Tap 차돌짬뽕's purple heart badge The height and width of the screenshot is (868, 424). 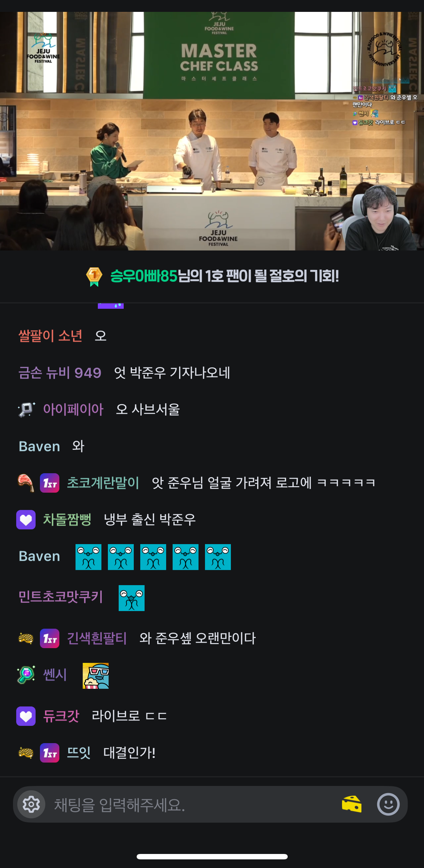point(26,520)
